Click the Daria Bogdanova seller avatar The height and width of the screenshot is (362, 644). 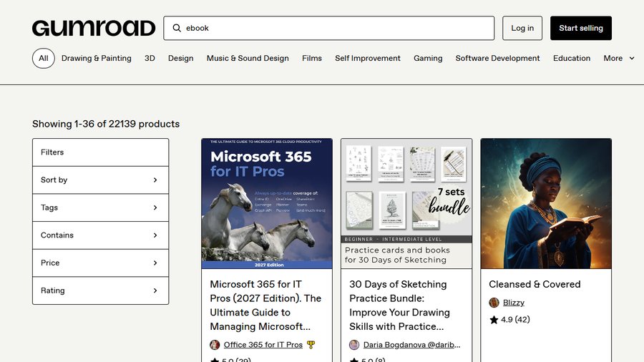point(354,345)
